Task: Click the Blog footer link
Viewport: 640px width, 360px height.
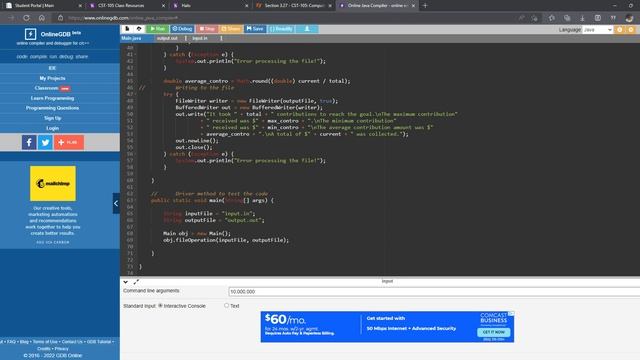Action: click(x=24, y=342)
